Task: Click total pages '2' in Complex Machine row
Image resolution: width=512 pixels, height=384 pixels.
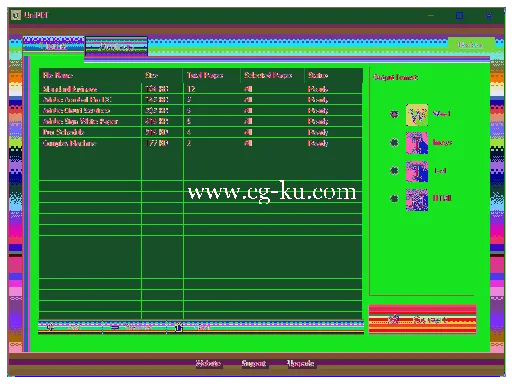Action: 189,143
